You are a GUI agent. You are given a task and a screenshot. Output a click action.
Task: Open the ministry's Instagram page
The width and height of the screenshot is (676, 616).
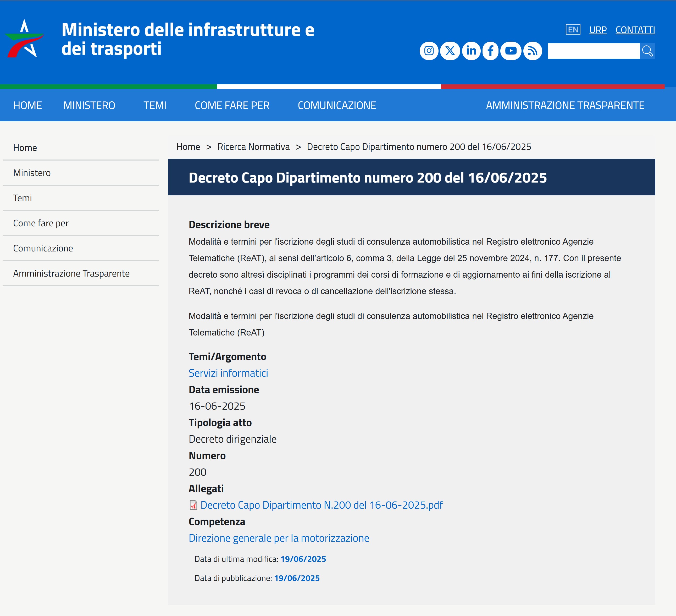coord(429,51)
